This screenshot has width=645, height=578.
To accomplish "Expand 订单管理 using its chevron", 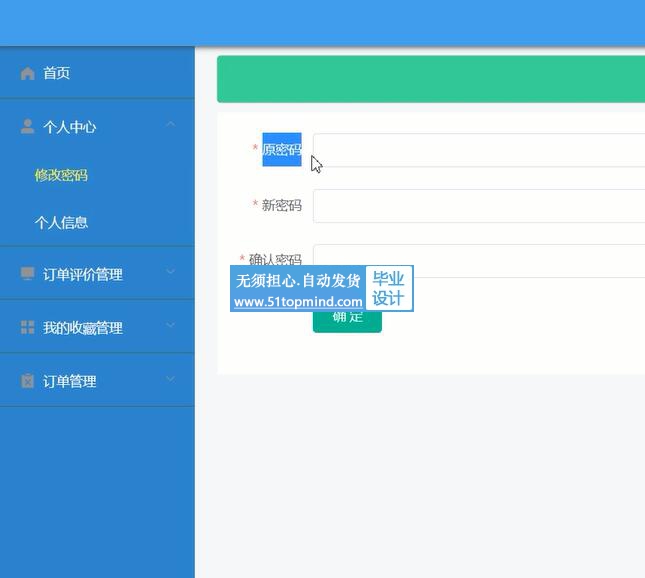I will 171,379.
